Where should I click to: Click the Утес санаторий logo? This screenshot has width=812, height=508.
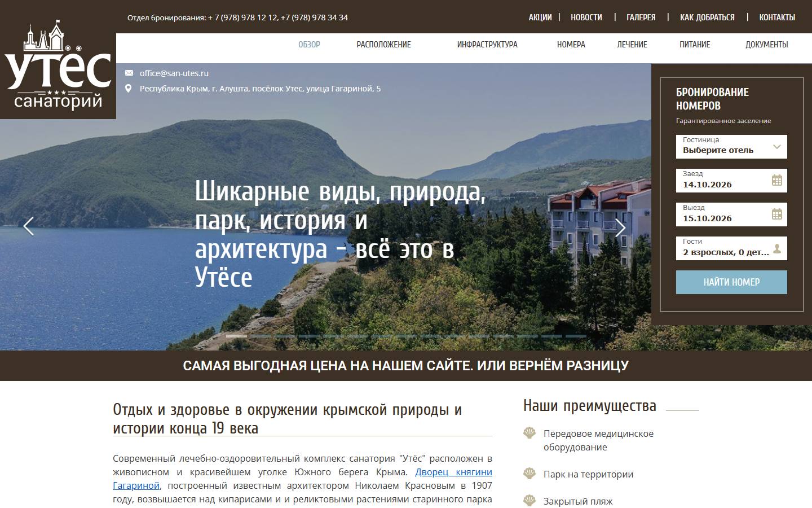click(58, 65)
